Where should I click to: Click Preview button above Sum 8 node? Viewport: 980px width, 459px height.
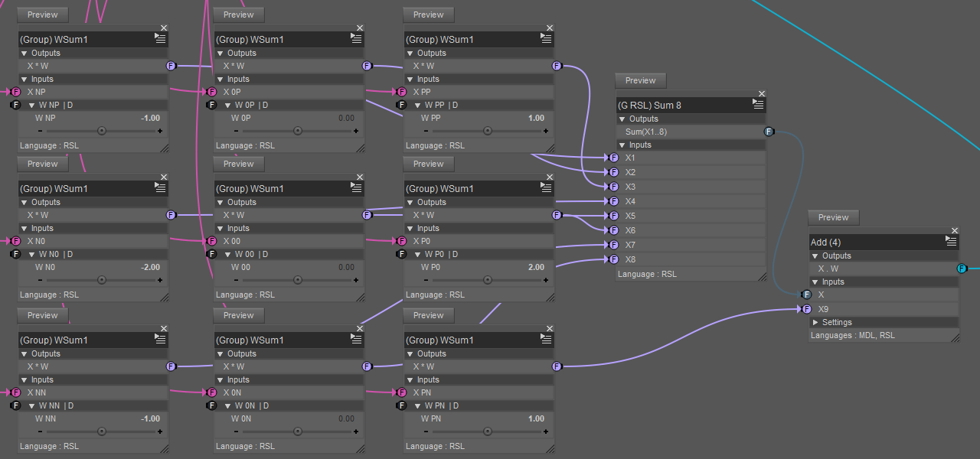(x=641, y=80)
